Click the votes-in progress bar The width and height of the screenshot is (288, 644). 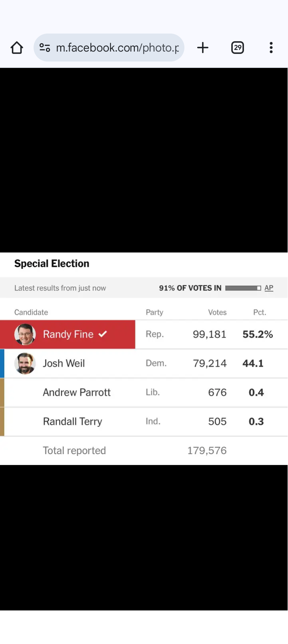click(x=243, y=288)
